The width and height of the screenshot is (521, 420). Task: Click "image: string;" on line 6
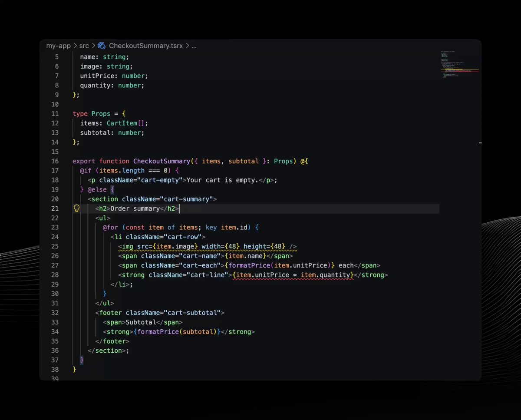[x=107, y=66]
